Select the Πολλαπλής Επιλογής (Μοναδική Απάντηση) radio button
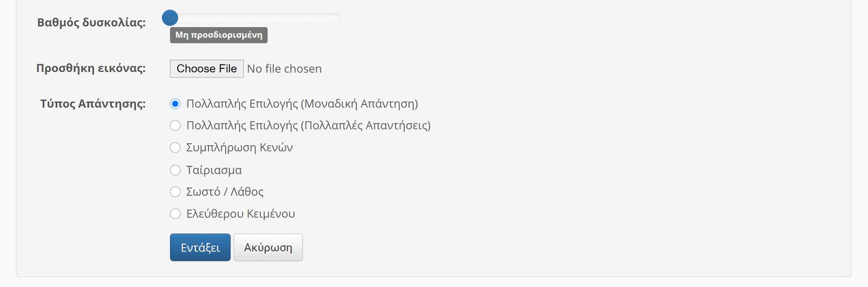 [175, 104]
